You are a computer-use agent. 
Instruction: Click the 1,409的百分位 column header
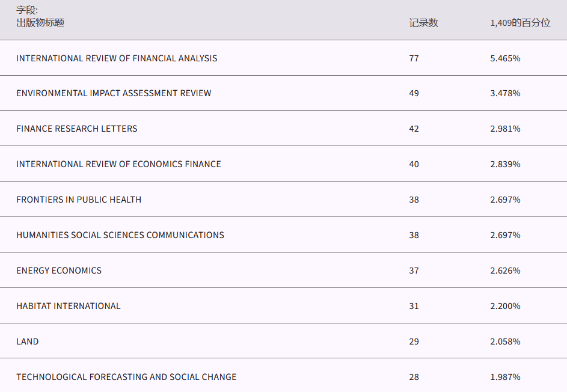pyautogui.click(x=520, y=23)
